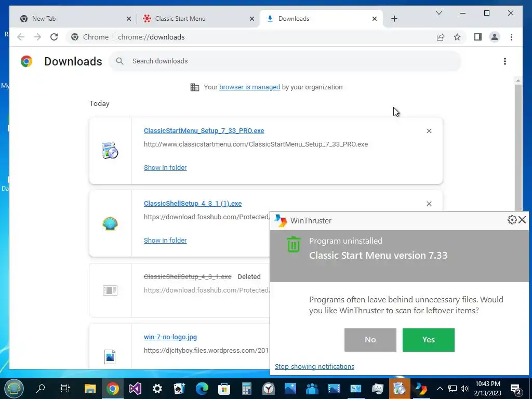Open Photos app from taskbar
Screen dimensions: 532x399
click(290, 388)
